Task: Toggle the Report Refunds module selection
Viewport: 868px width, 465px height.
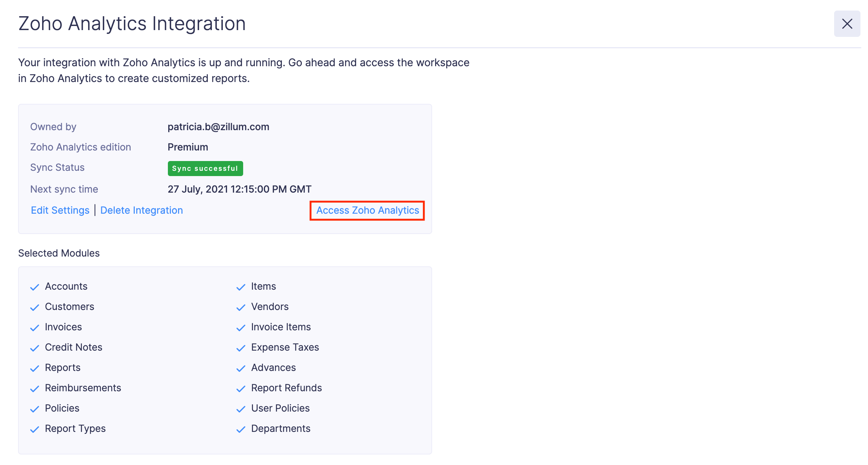Action: (286, 387)
